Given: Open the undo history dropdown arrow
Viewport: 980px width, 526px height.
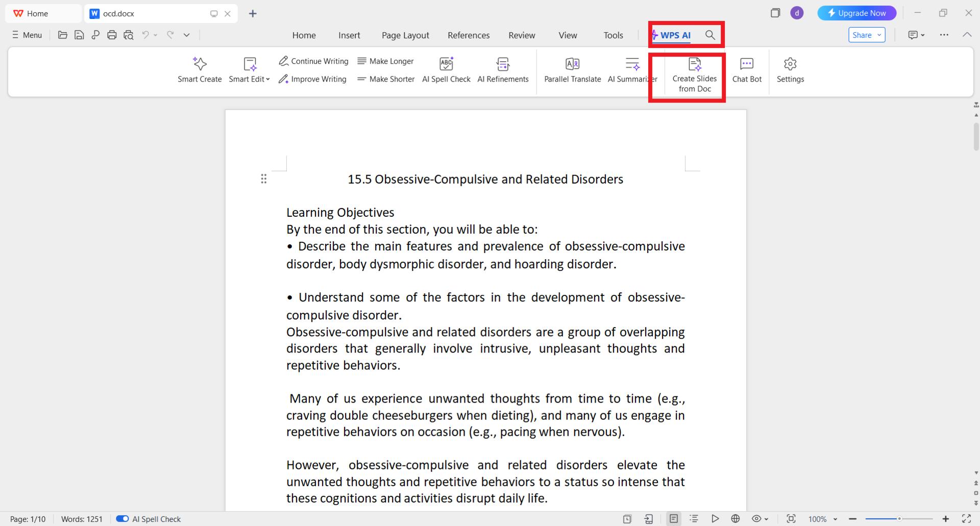Looking at the screenshot, I should click(156, 35).
